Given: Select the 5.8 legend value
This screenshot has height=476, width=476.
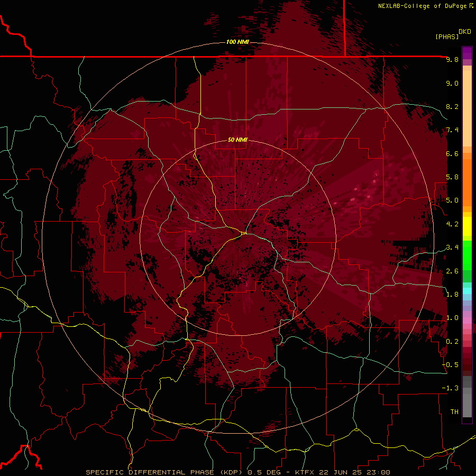Looking at the screenshot, I should [452, 177].
